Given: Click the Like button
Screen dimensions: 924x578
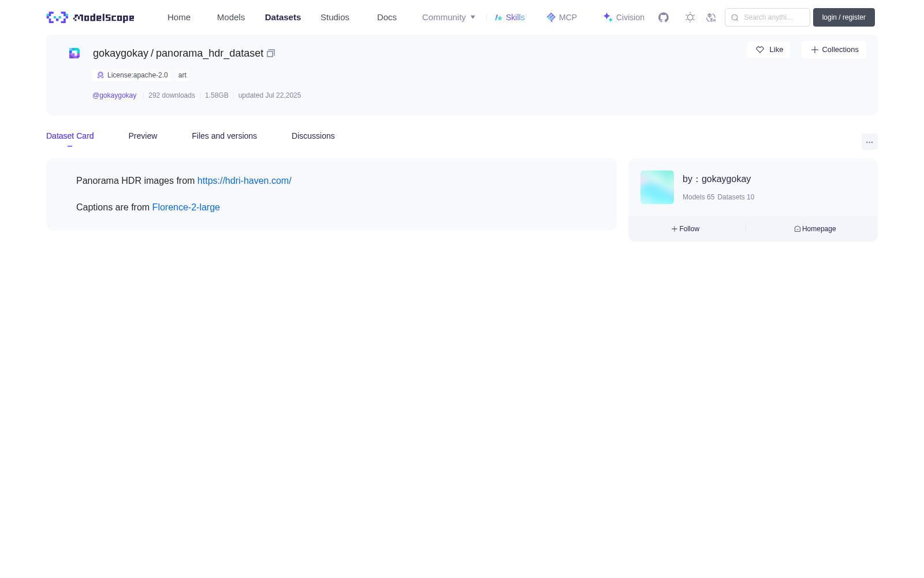Looking at the screenshot, I should point(769,50).
